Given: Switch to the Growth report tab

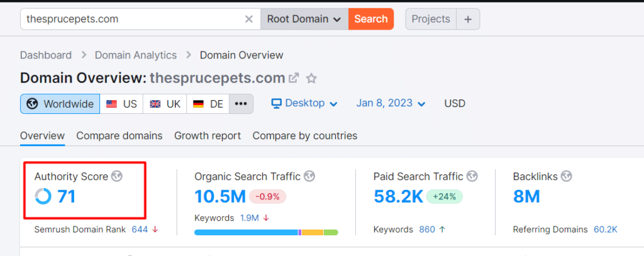Looking at the screenshot, I should coord(208,136).
